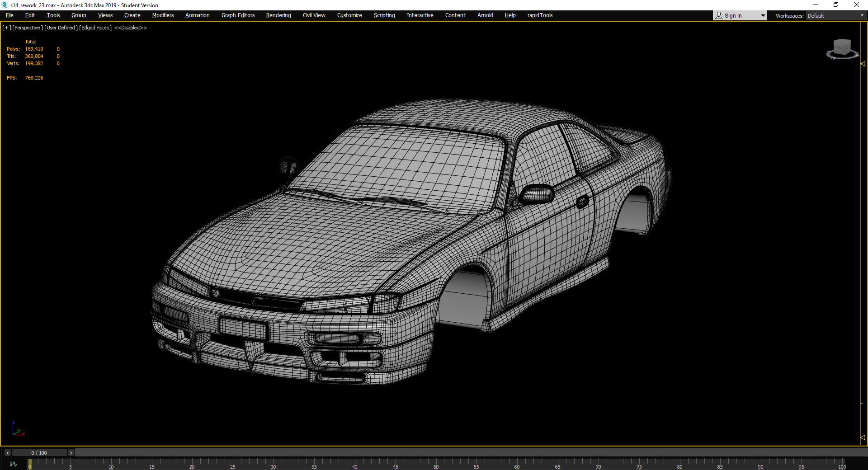This screenshot has width=868, height=470.
Task: Open the Mini Curve Editor icon
Action: 13,464
